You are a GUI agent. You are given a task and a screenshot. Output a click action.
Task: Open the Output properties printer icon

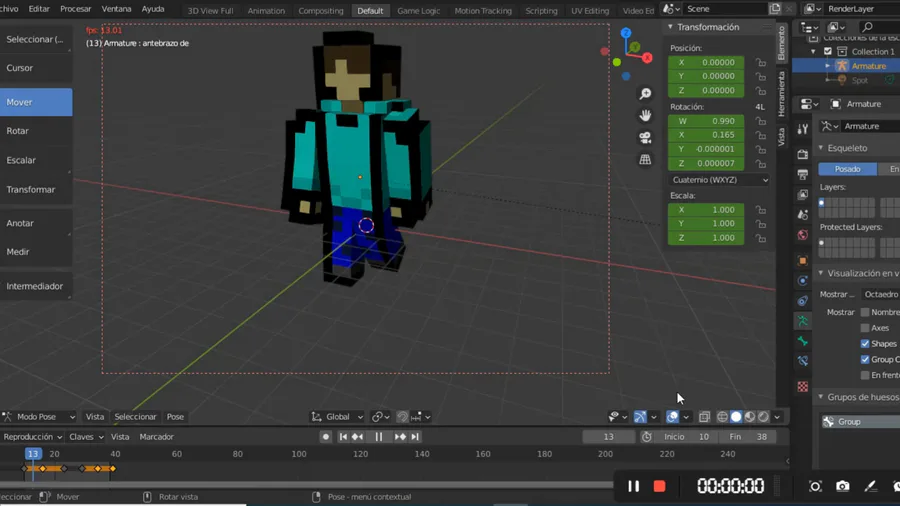point(803,174)
